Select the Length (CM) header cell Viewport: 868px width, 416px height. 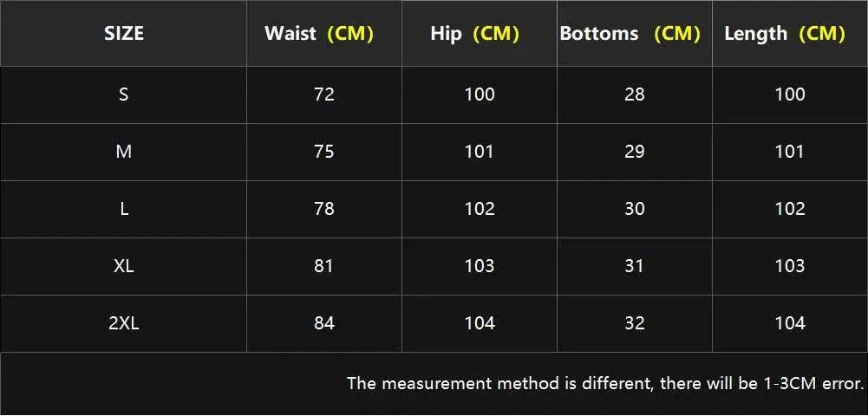click(x=784, y=34)
